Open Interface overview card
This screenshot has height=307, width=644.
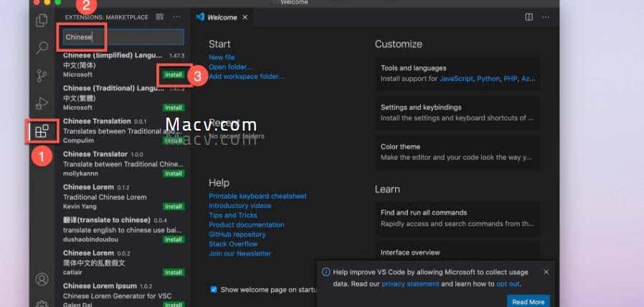tap(458, 252)
